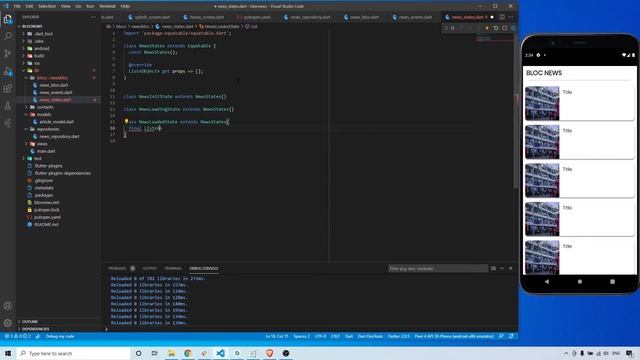Split the editor with the top-right icon
The width and height of the screenshot is (640, 360).
[x=502, y=17]
